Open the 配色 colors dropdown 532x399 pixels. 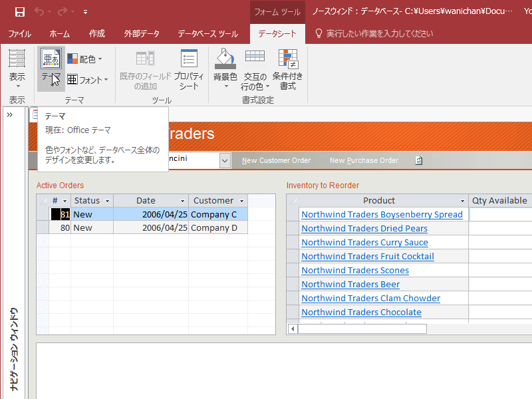[84, 59]
